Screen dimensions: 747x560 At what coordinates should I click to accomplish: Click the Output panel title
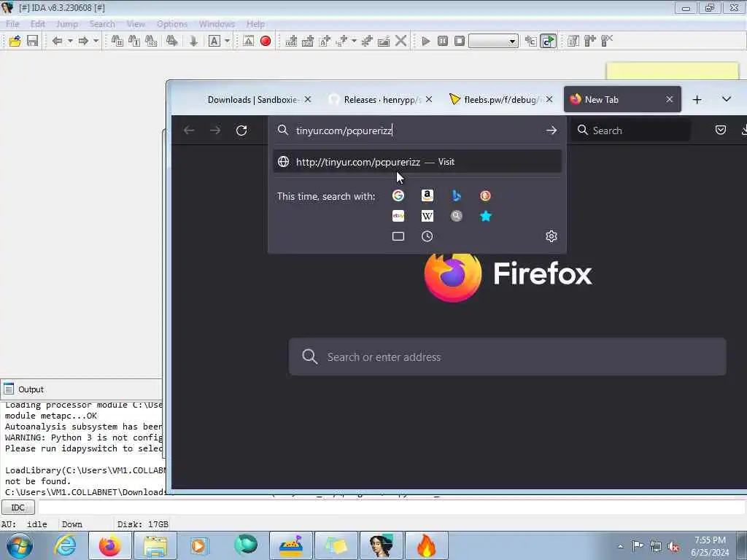(x=31, y=389)
